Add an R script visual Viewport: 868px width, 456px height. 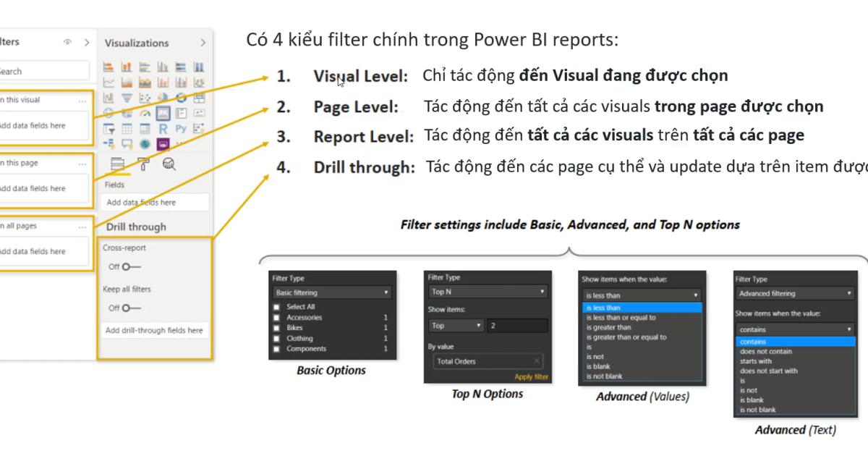click(x=163, y=128)
